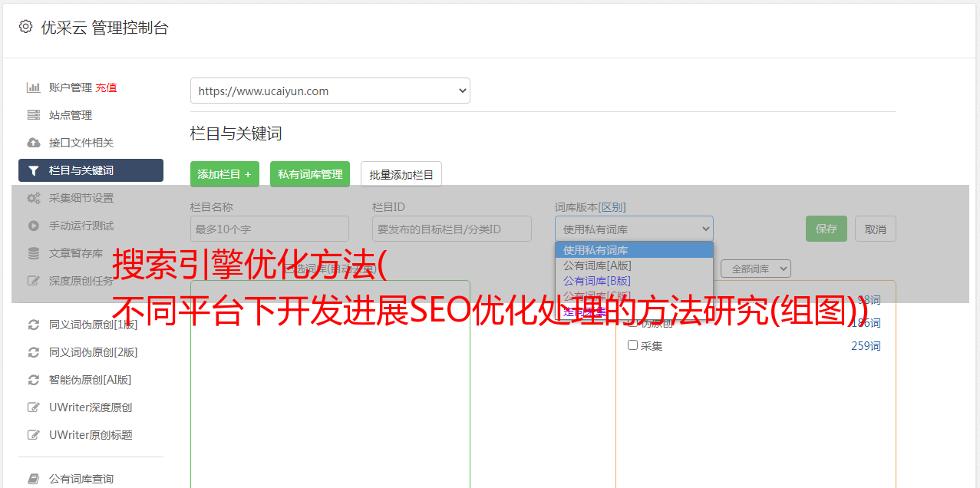Click the green 添加栏目 + button
The image size is (980, 488).
(x=225, y=174)
